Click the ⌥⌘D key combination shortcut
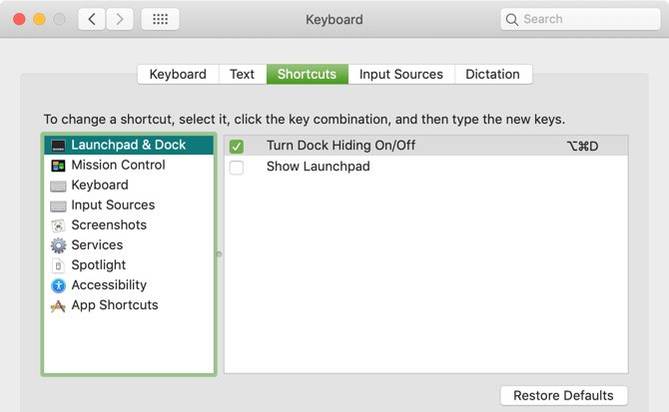669x412 pixels. (x=582, y=146)
